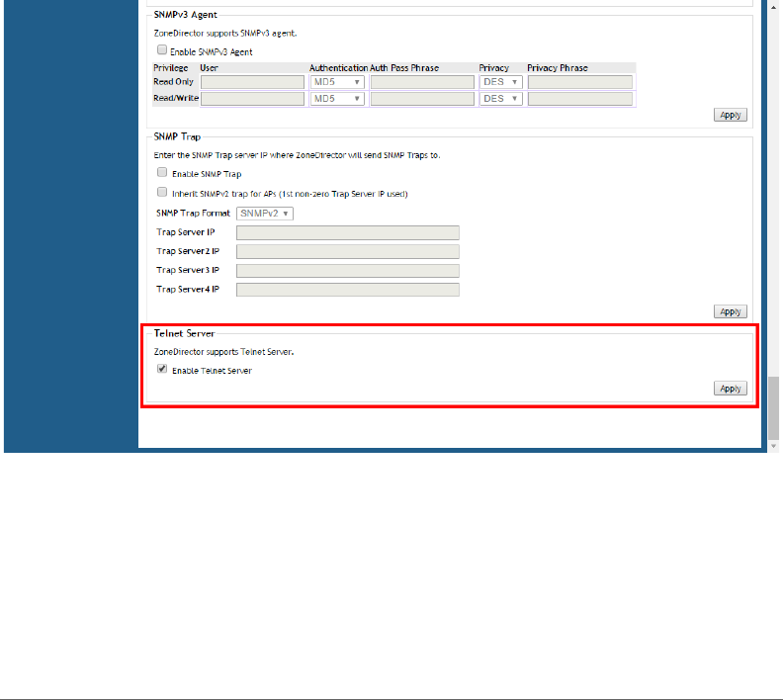Open Read Only privacy DES dropdown
This screenshot has width=783, height=700.
click(501, 82)
